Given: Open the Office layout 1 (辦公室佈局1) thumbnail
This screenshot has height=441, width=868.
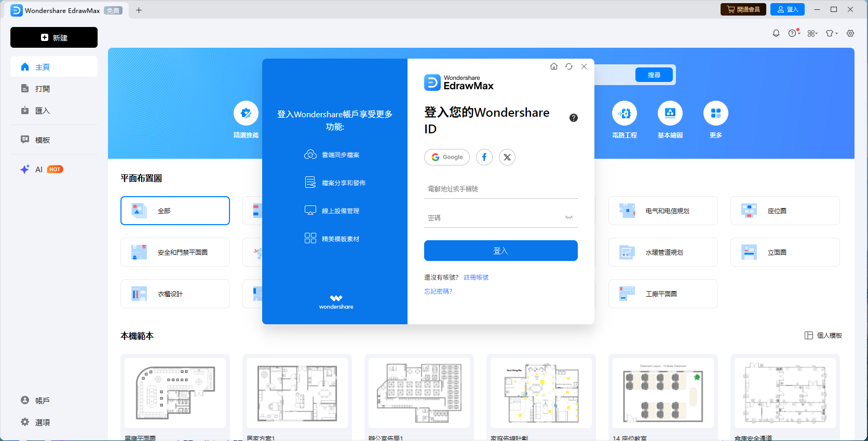Looking at the screenshot, I should pos(419,393).
